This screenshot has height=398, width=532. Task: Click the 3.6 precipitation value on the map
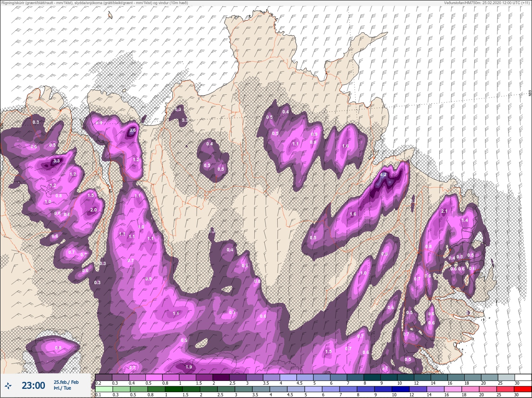click(x=133, y=130)
